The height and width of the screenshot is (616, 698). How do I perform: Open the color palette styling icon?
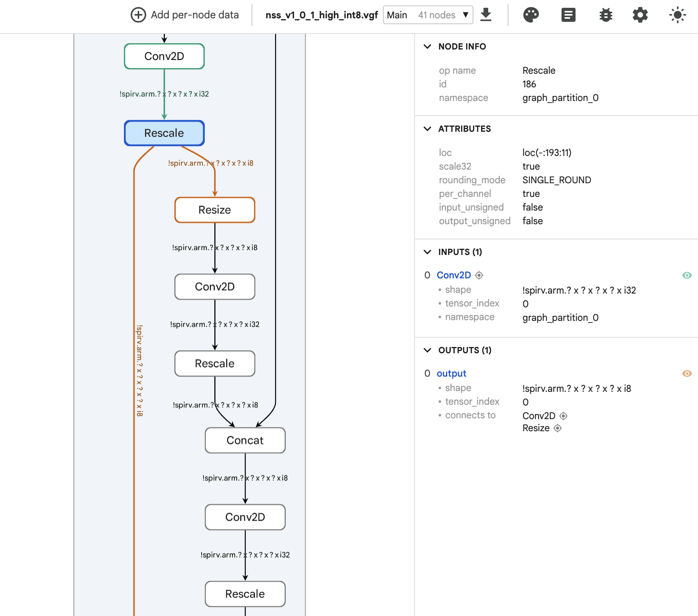(531, 15)
